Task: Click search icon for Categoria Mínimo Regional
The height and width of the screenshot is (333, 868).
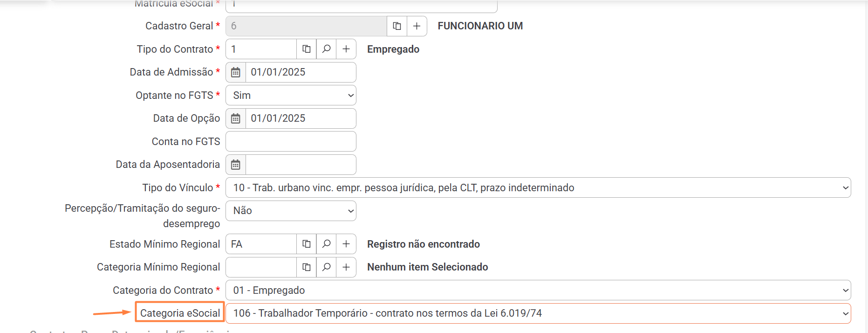Action: pyautogui.click(x=327, y=267)
